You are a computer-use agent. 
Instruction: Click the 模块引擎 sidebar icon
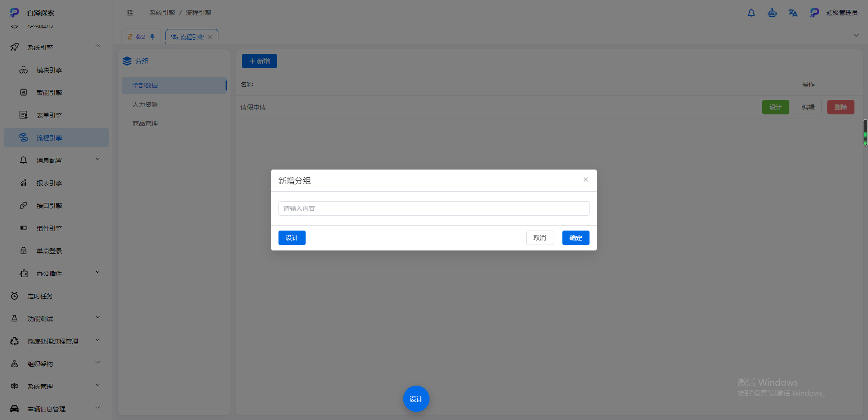click(x=24, y=70)
